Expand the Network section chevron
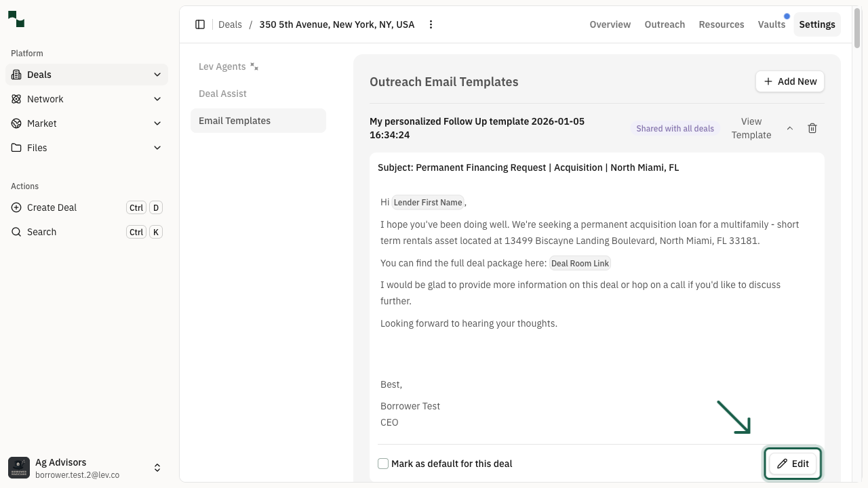This screenshot has width=868, height=488. [157, 99]
